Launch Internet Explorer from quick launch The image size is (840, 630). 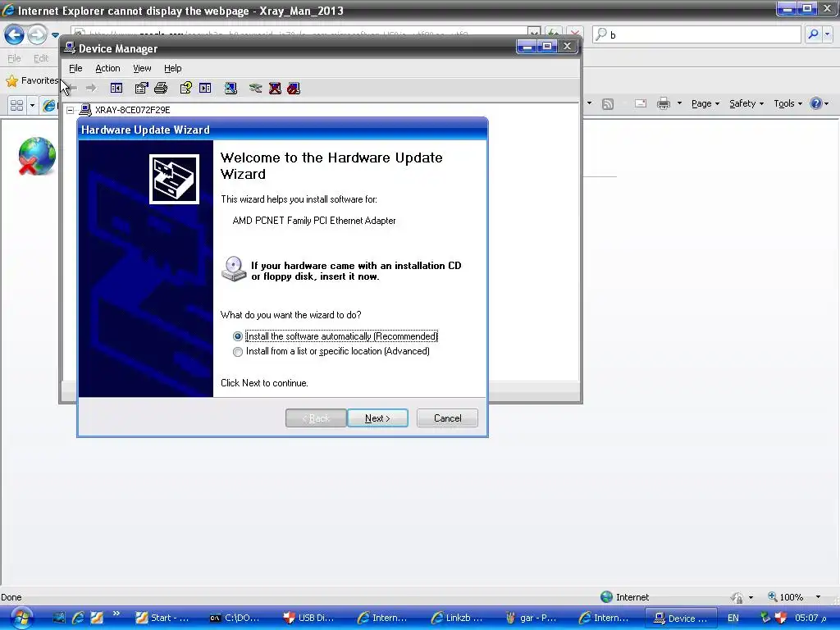(78, 618)
